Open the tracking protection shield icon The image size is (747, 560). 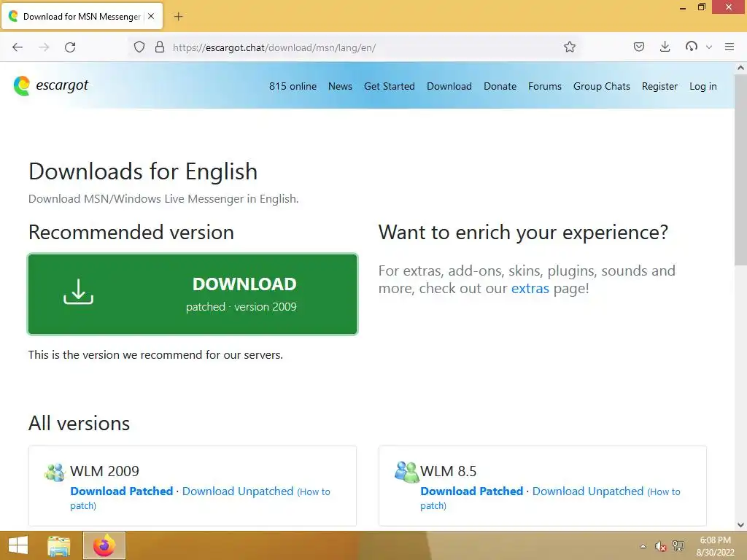click(139, 47)
